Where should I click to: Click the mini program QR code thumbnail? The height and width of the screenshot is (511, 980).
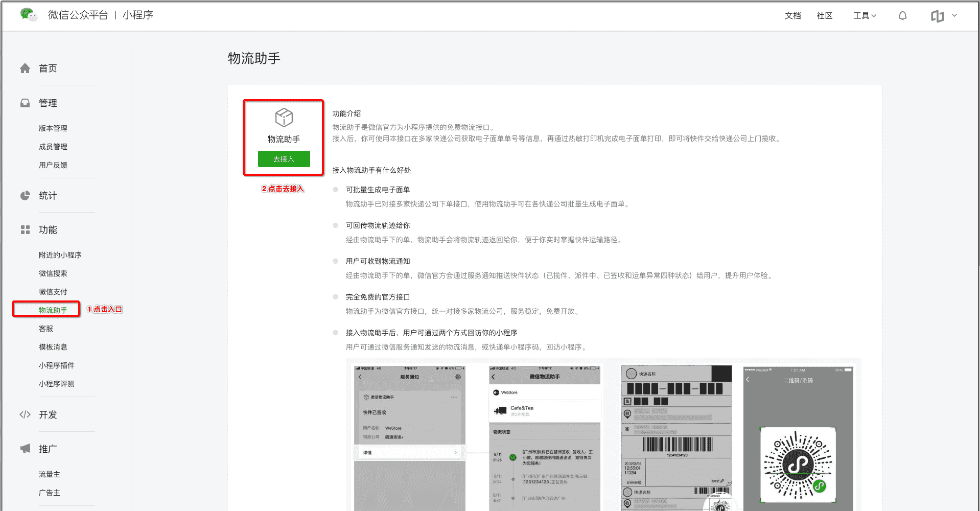[798, 437]
